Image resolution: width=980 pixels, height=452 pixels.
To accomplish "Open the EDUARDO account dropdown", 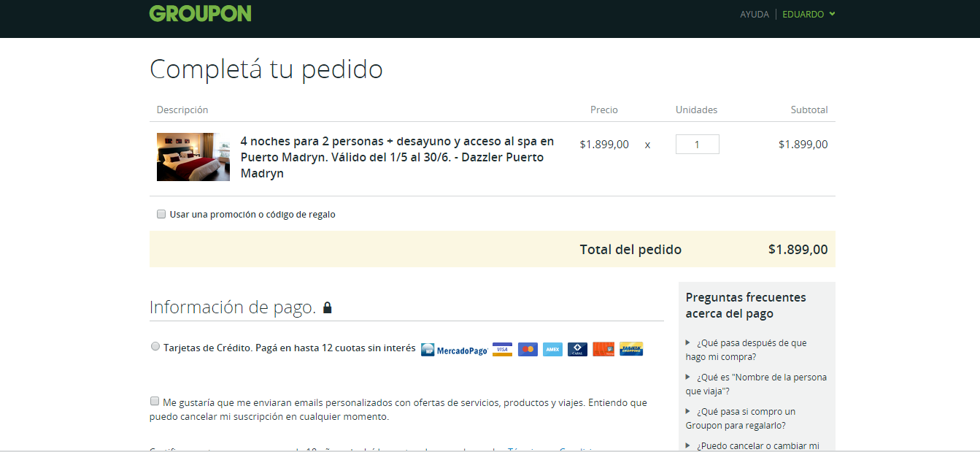I will tap(809, 14).
